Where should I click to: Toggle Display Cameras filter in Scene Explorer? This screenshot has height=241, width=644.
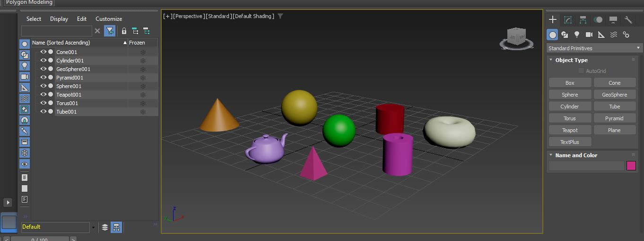(25, 77)
